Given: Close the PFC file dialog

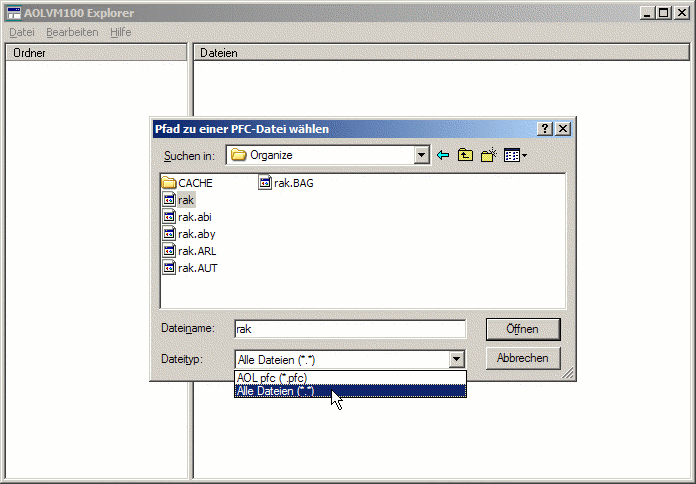Looking at the screenshot, I should pyautogui.click(x=563, y=129).
